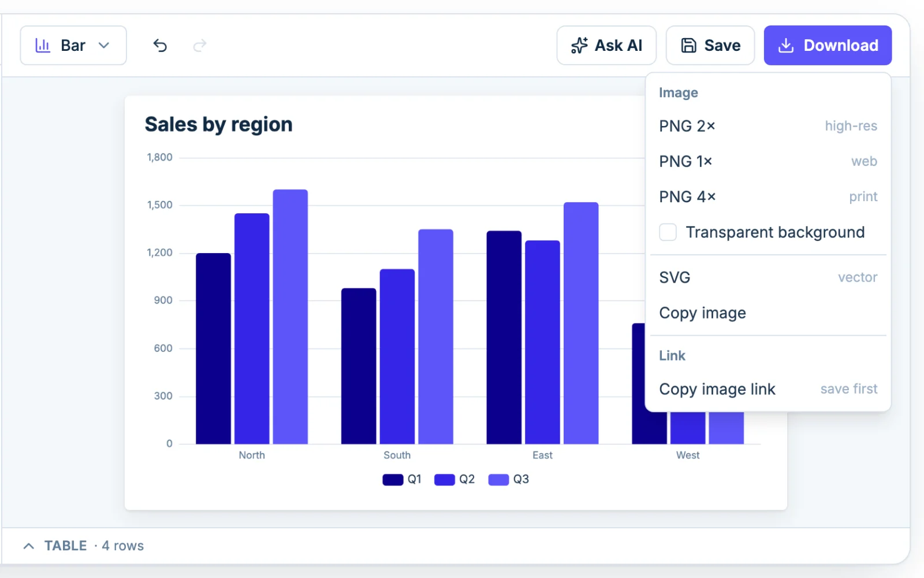Click the floppy disk icon on Save

click(689, 45)
